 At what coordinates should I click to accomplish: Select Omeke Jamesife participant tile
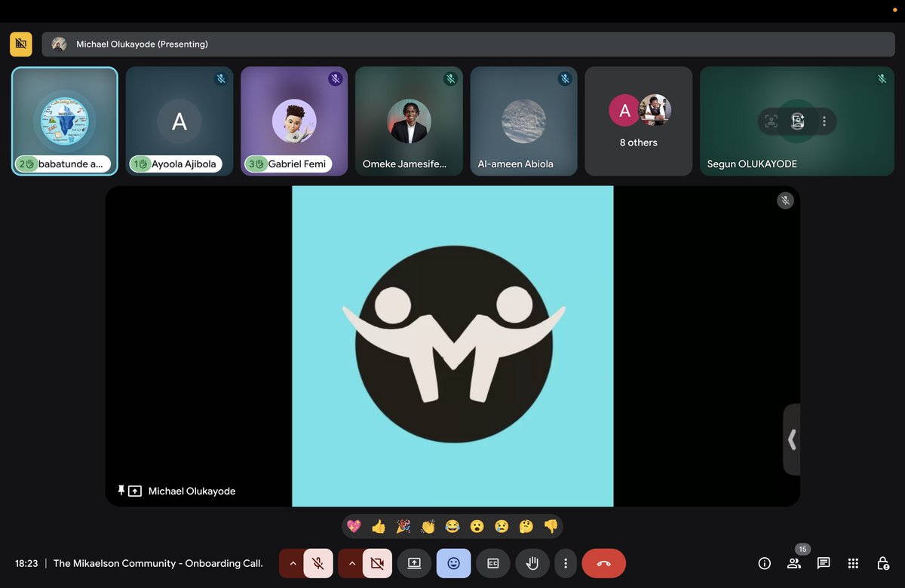[x=409, y=121]
